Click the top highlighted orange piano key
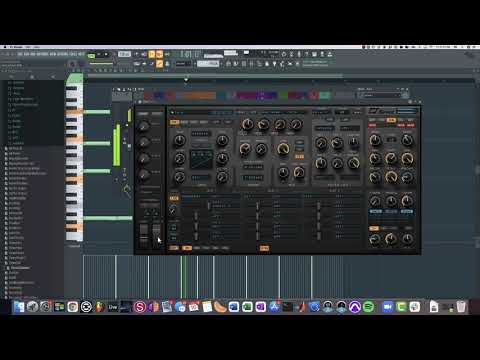 (x=74, y=112)
